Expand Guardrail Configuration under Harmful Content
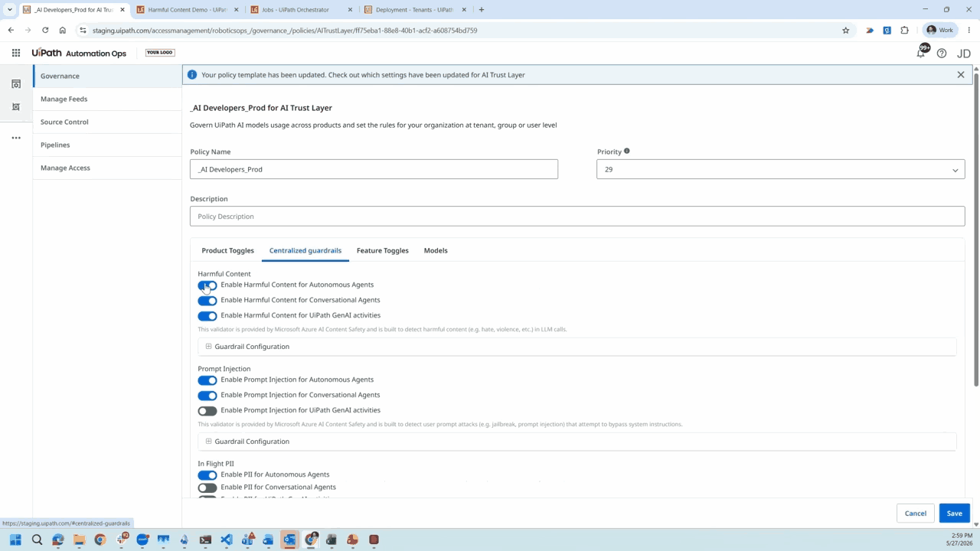980x551 pixels. click(577, 347)
